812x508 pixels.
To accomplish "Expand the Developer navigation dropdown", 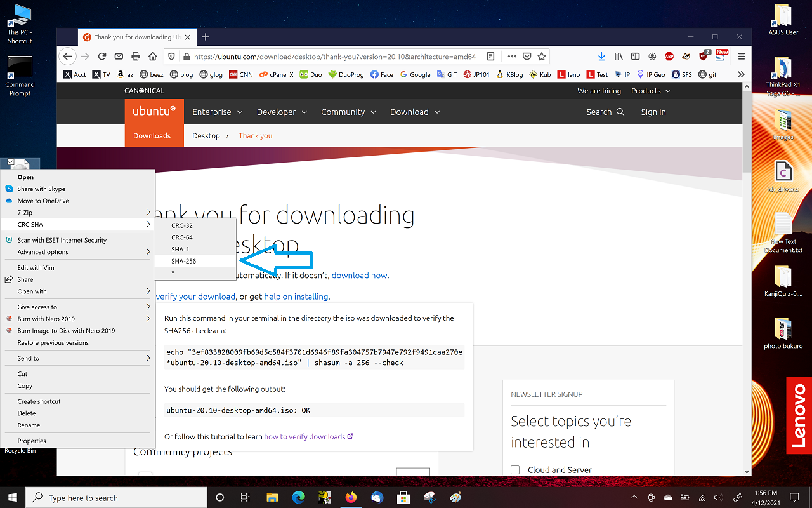I will tap(282, 112).
